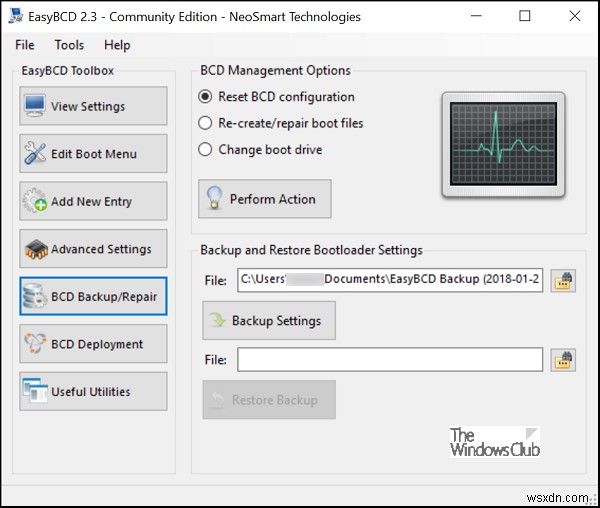600x508 pixels.
Task: Browse for the backup destination file
Action: coord(563,281)
